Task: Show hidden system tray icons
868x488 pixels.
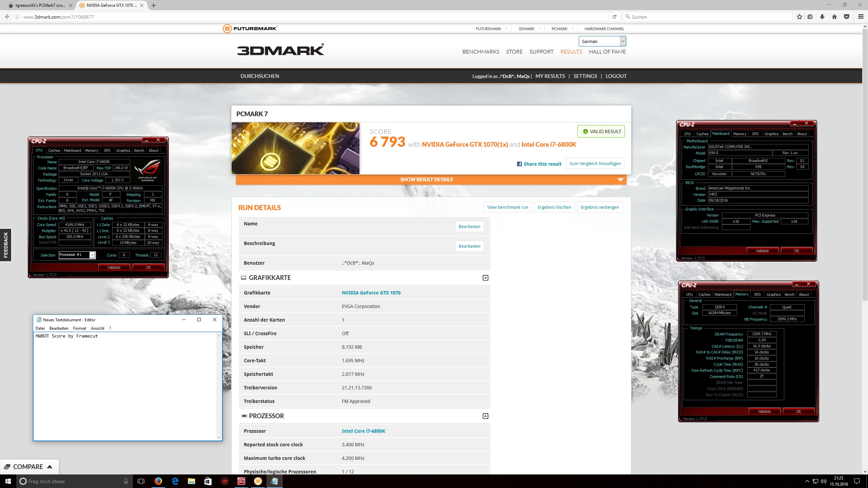Action: [x=807, y=481]
